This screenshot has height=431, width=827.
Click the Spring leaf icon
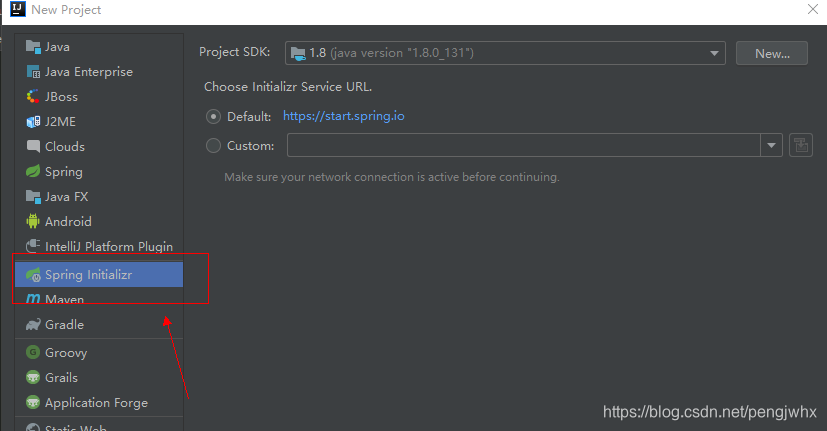pyautogui.click(x=33, y=171)
